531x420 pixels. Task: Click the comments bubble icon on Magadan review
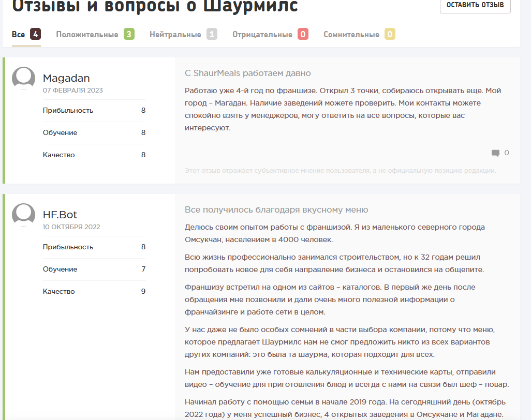point(495,153)
